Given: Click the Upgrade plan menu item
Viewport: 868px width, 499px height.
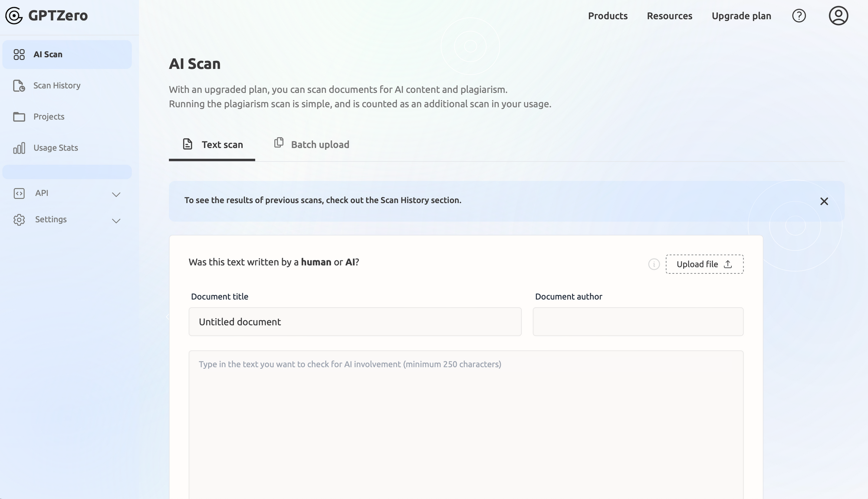Looking at the screenshot, I should pos(742,16).
